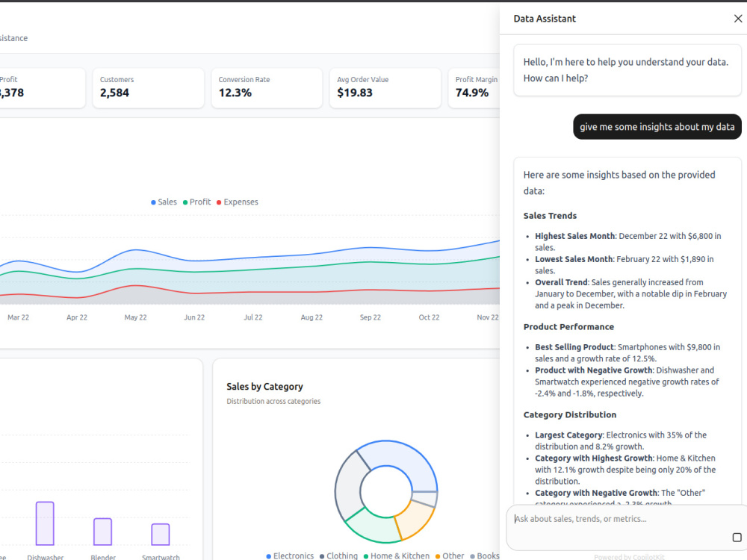Click the orange Other donut segment
This screenshot has width=747, height=560.
[x=414, y=519]
